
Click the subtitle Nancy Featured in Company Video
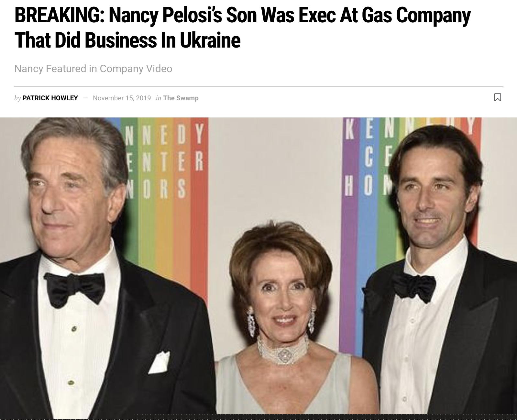click(x=93, y=69)
